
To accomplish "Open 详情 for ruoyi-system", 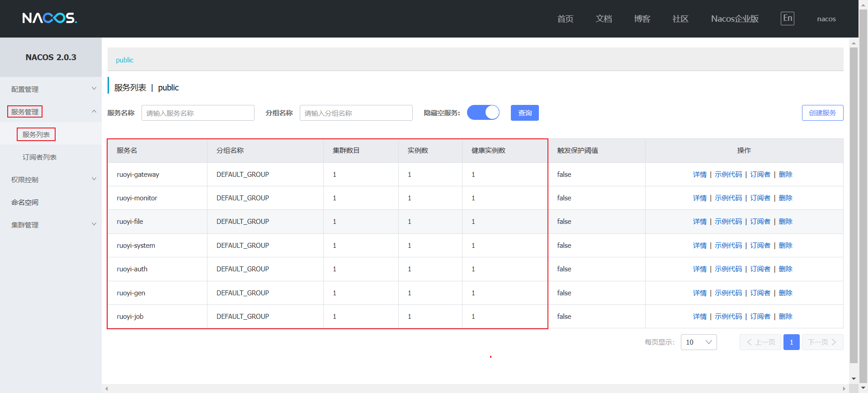I will pyautogui.click(x=700, y=246).
